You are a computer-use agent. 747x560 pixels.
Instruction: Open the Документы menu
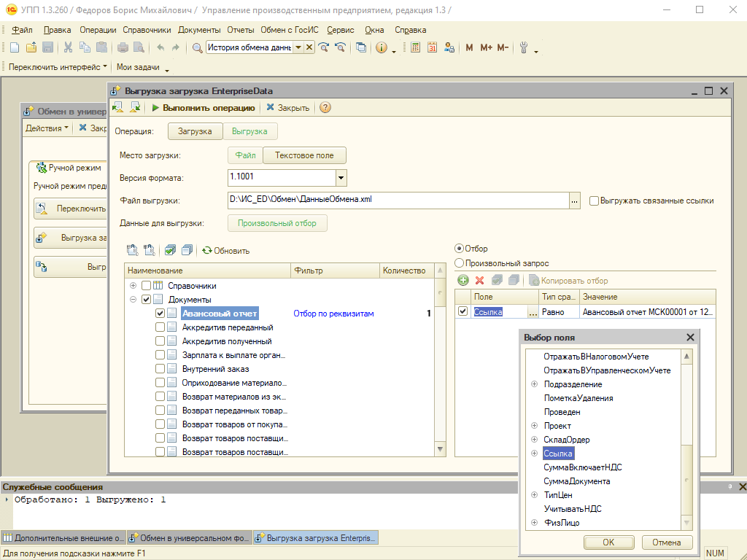(x=199, y=30)
